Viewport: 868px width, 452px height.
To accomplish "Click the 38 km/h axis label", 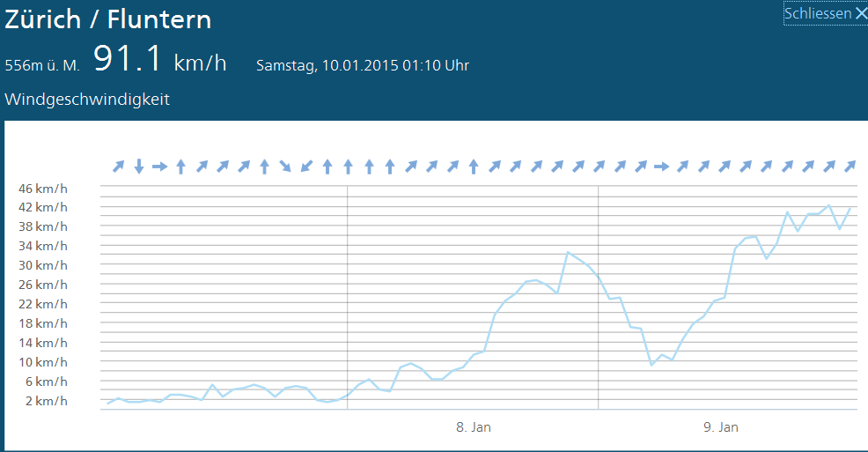I will pyautogui.click(x=43, y=226).
